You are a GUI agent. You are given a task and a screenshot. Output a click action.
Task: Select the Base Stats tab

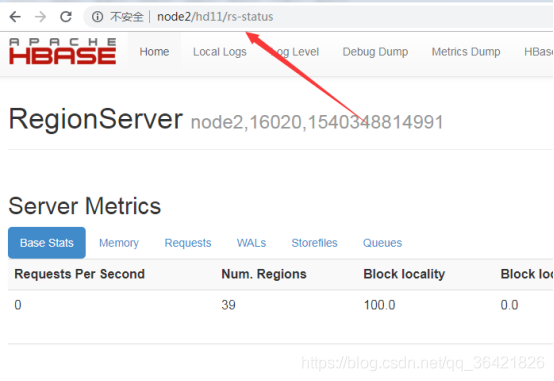pos(47,243)
